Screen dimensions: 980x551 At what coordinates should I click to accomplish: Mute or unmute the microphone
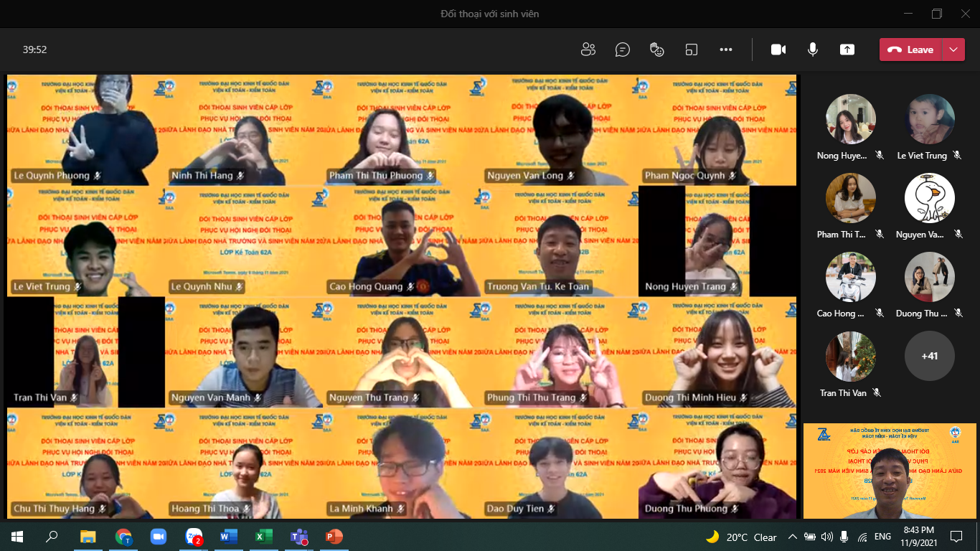[x=812, y=50]
